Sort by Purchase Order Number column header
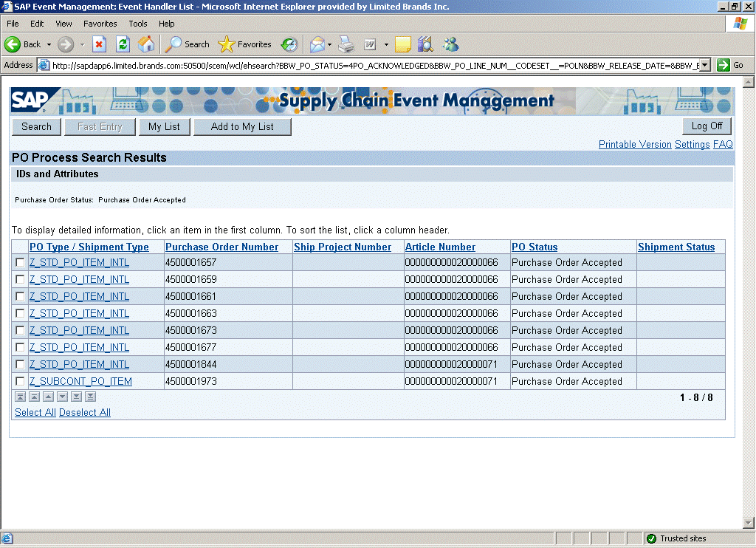756x548 pixels. pyautogui.click(x=221, y=247)
